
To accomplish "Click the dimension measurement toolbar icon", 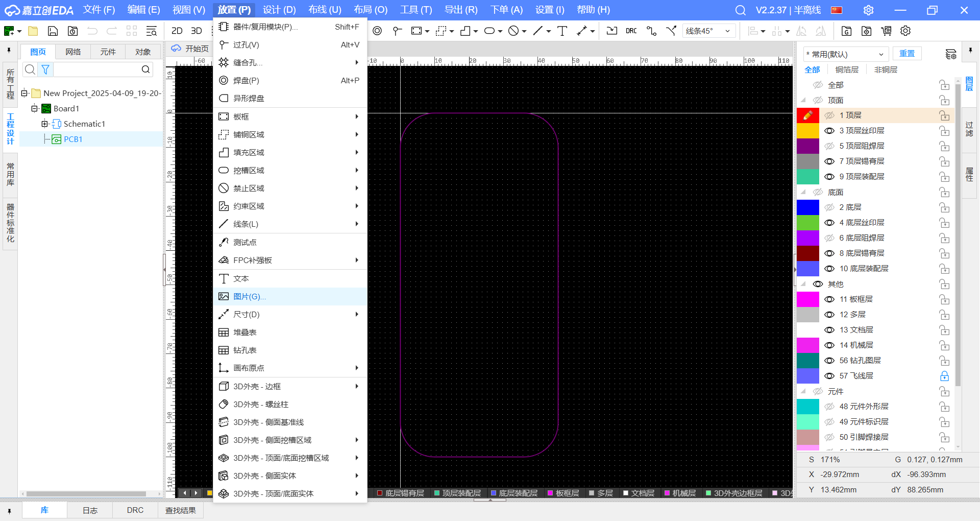I will point(582,31).
